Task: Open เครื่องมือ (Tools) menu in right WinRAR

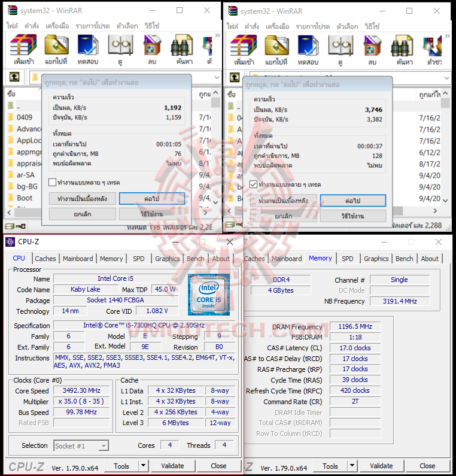Action: click(x=277, y=26)
